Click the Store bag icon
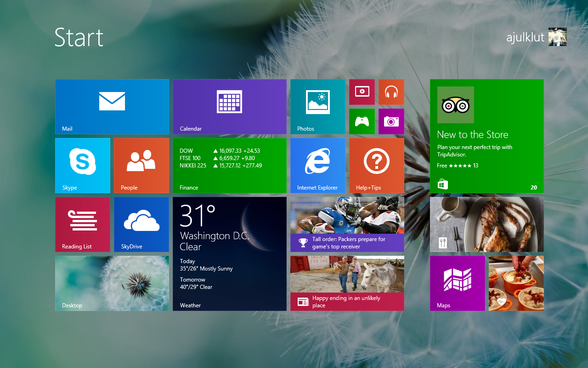 pyautogui.click(x=443, y=184)
